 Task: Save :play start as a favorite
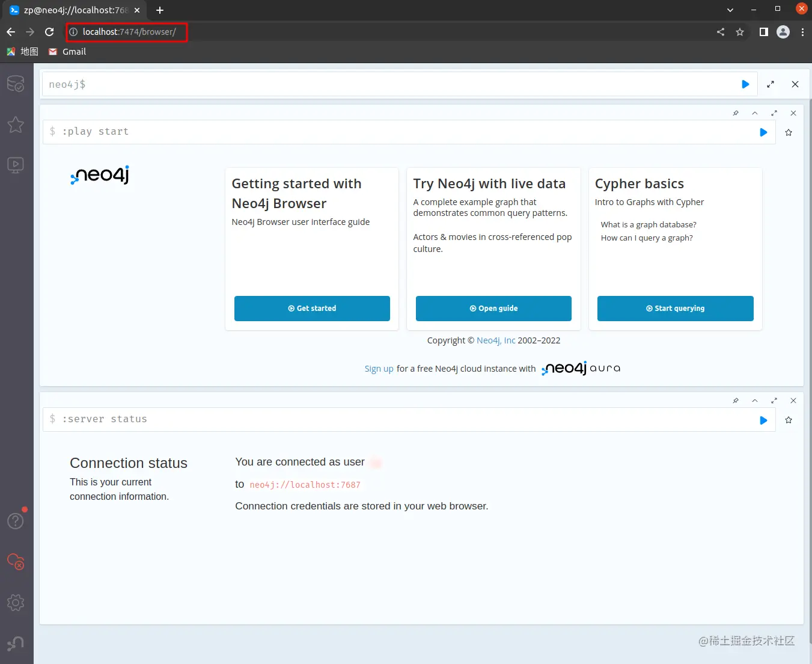(x=789, y=132)
